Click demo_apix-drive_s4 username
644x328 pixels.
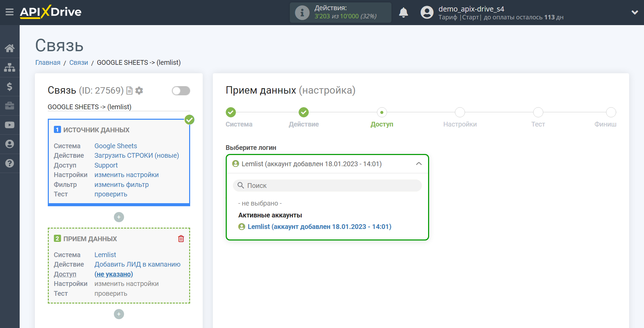[471, 9]
